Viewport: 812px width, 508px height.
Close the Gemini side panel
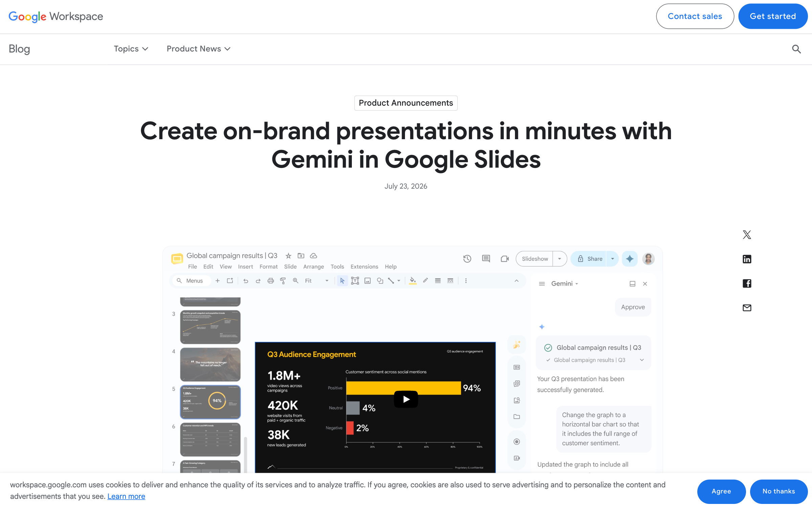coord(645,284)
